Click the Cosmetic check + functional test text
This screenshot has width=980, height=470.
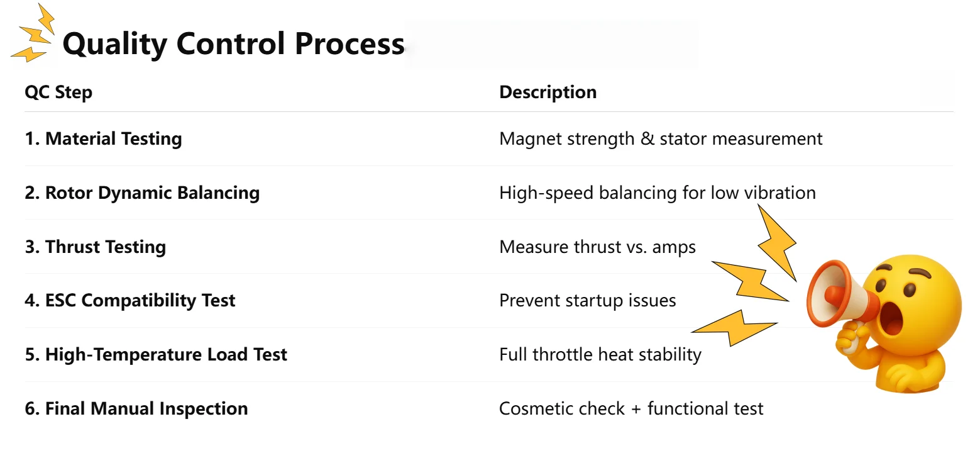coord(630,408)
